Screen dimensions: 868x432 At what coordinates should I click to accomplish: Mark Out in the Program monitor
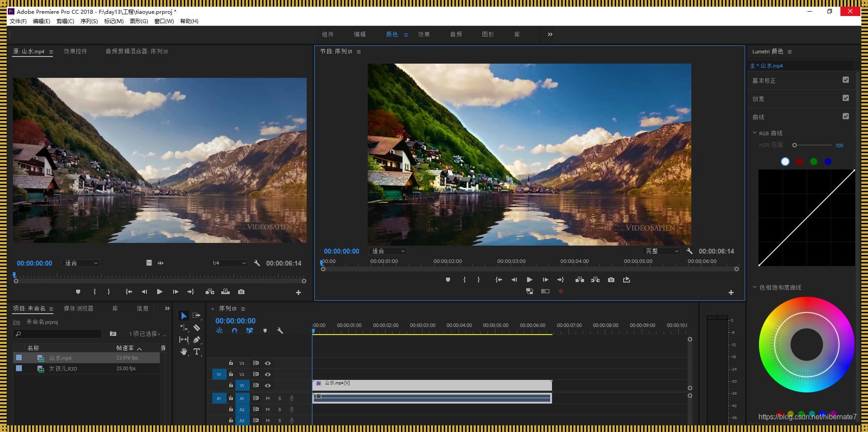tap(479, 280)
